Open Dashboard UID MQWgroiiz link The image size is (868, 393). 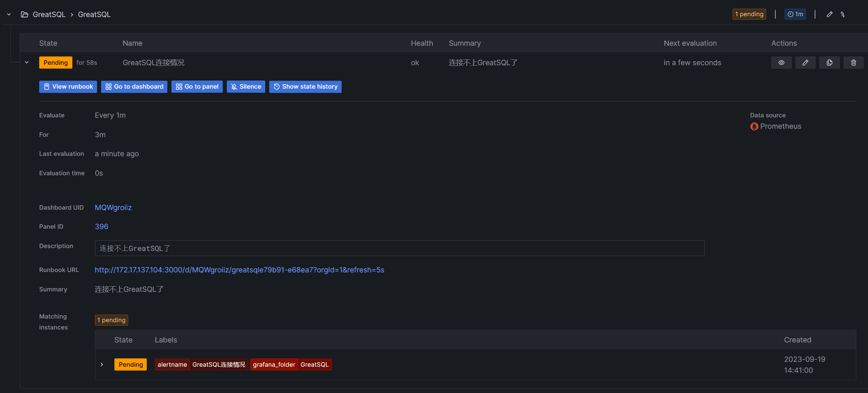[x=113, y=208]
